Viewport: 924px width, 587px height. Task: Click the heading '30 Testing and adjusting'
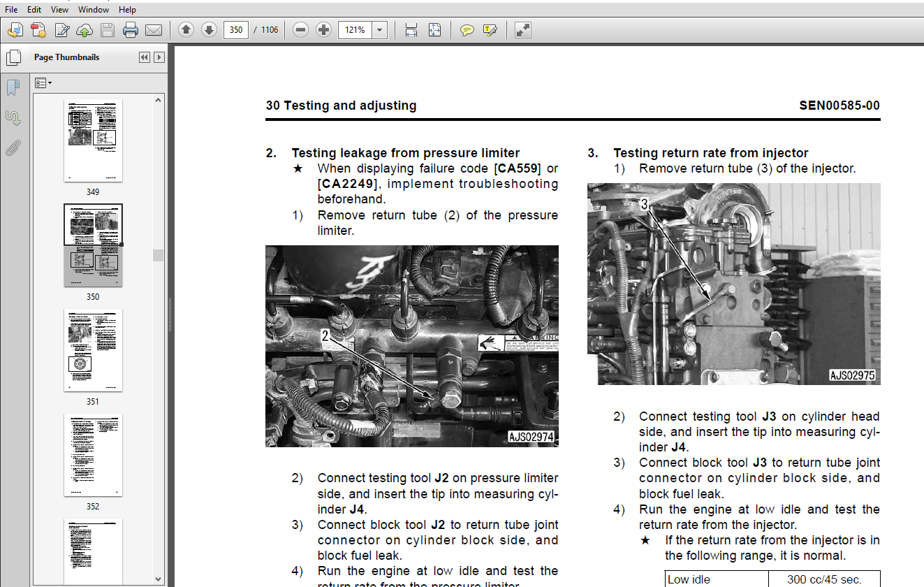tap(341, 106)
